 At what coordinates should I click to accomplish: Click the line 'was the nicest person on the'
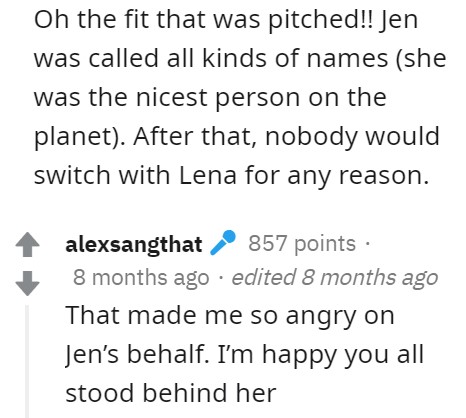[x=210, y=98]
